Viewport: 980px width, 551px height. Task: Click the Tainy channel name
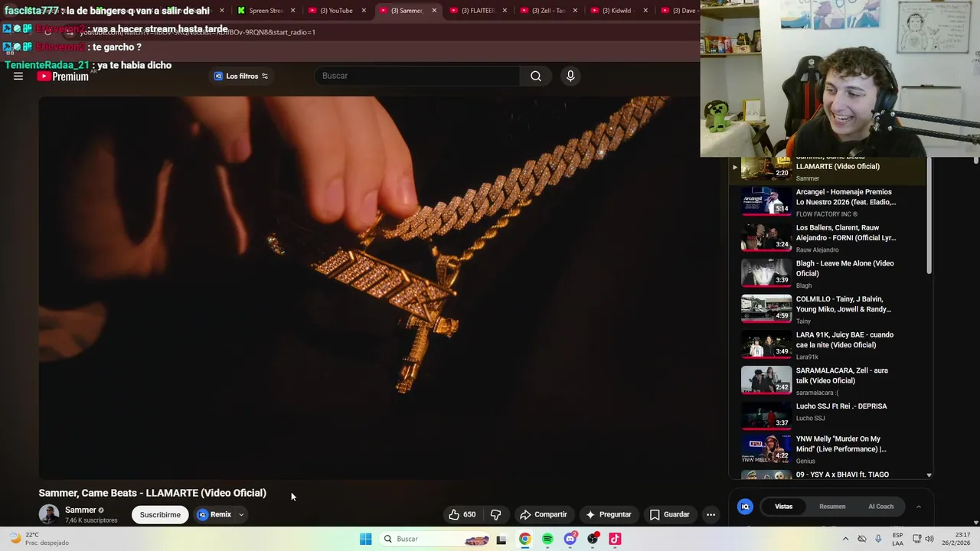[x=804, y=321]
